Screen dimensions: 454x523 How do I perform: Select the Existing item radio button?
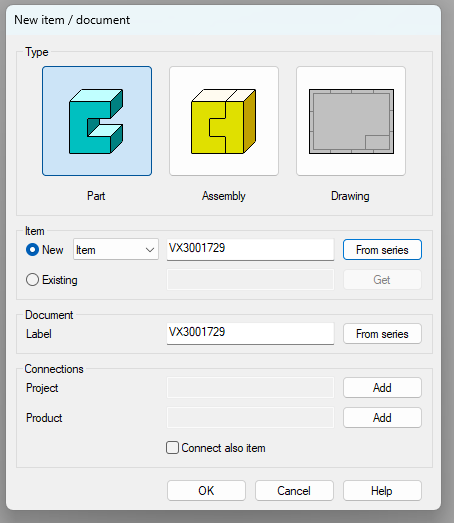click(x=32, y=280)
